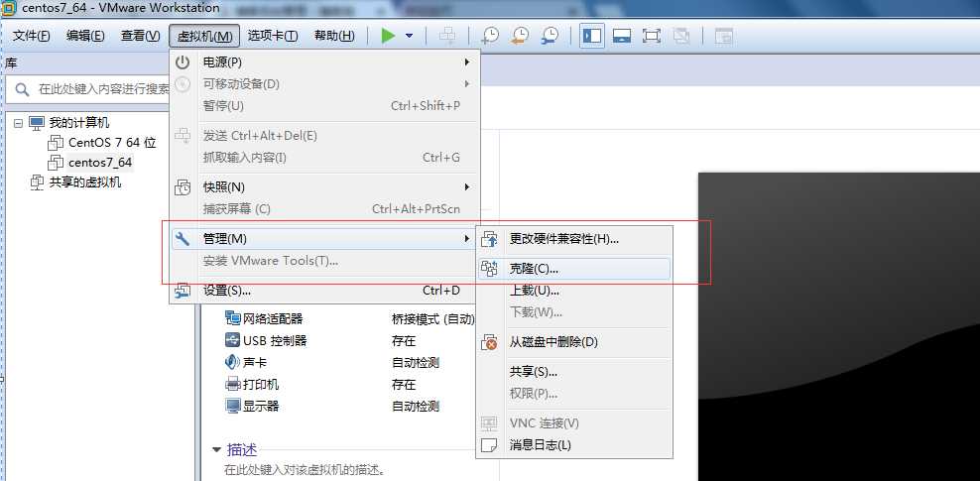Collapse the 我的计算机 tree node
This screenshot has width=980, height=481.
point(18,123)
